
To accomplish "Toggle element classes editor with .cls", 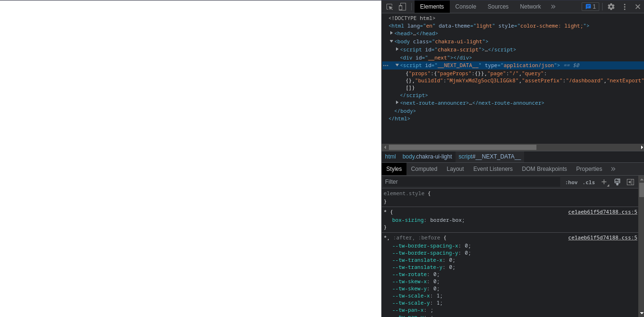I will click(589, 182).
